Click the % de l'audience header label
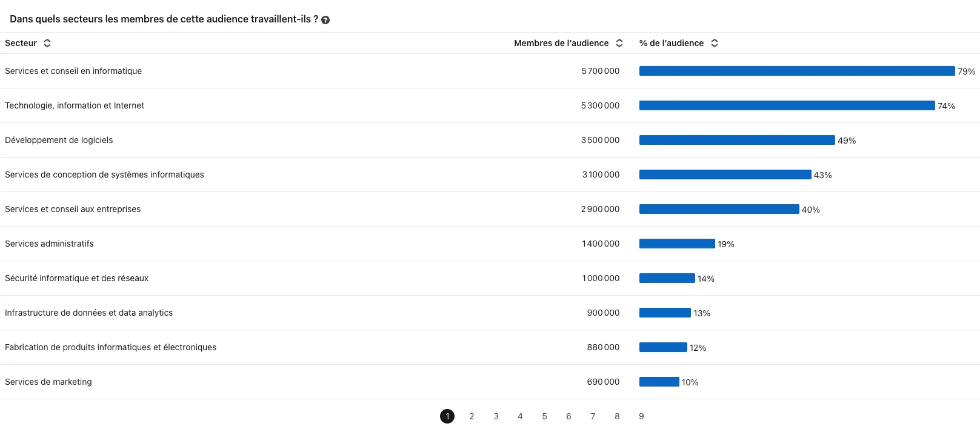Image resolution: width=980 pixels, height=432 pixels. 672,43
